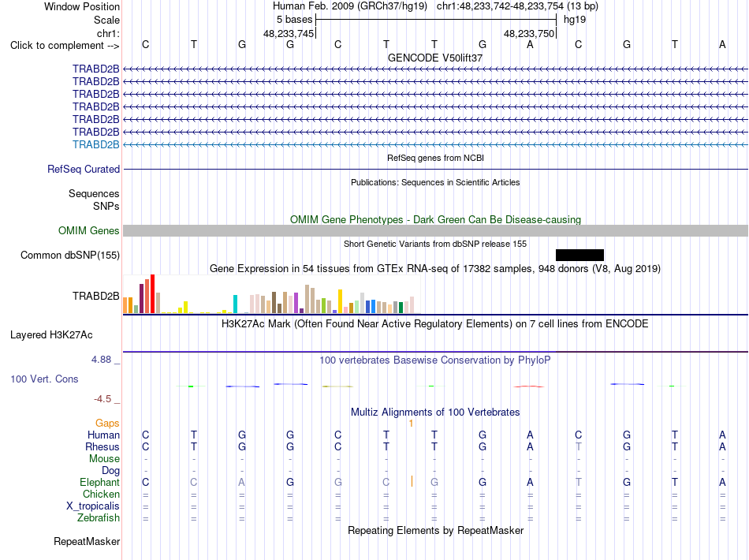Click the 'Human Feb. 2009 (GRCh37/hg19)' heading
Viewport: 749px width, 560px height.
coord(349,6)
